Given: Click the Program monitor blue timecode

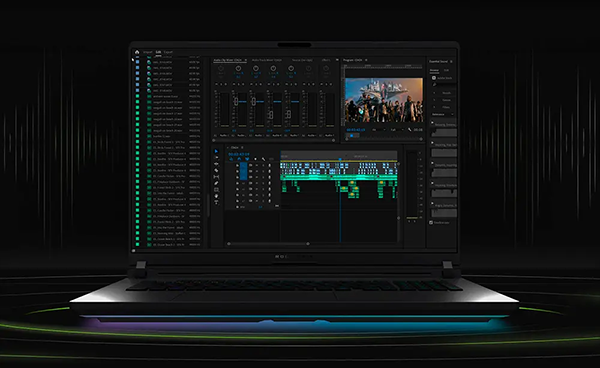Looking at the screenshot, I should point(356,130).
